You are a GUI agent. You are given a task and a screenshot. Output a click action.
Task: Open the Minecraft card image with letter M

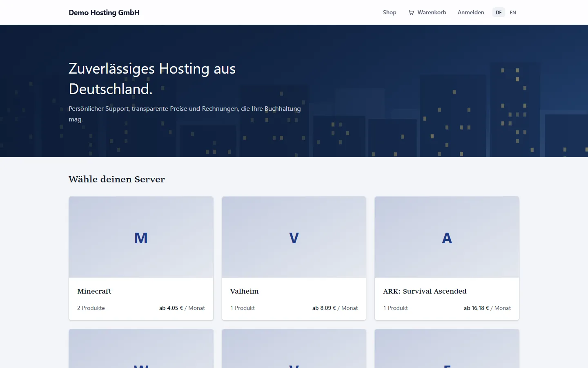pos(141,237)
